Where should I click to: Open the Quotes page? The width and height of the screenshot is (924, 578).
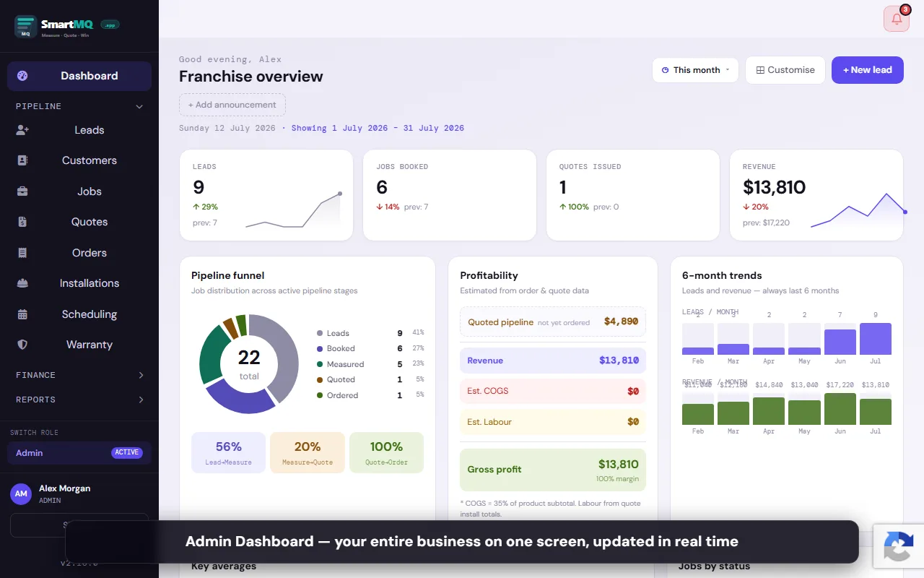[79, 222]
